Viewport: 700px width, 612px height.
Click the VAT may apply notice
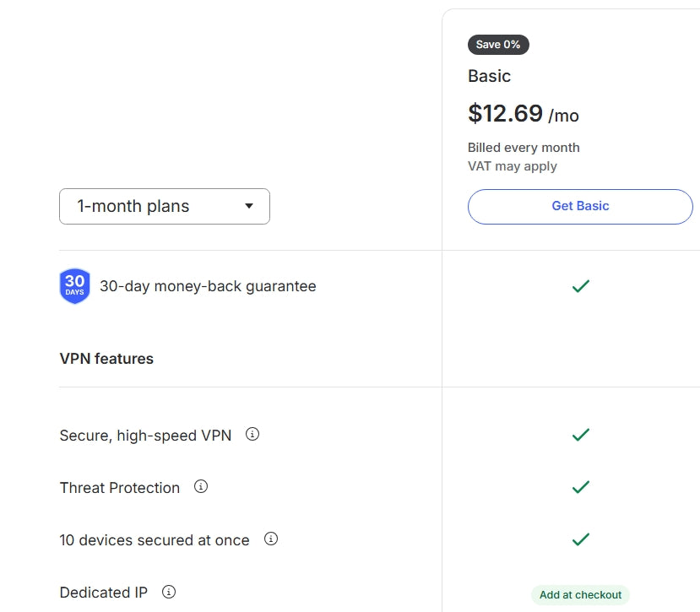click(512, 166)
